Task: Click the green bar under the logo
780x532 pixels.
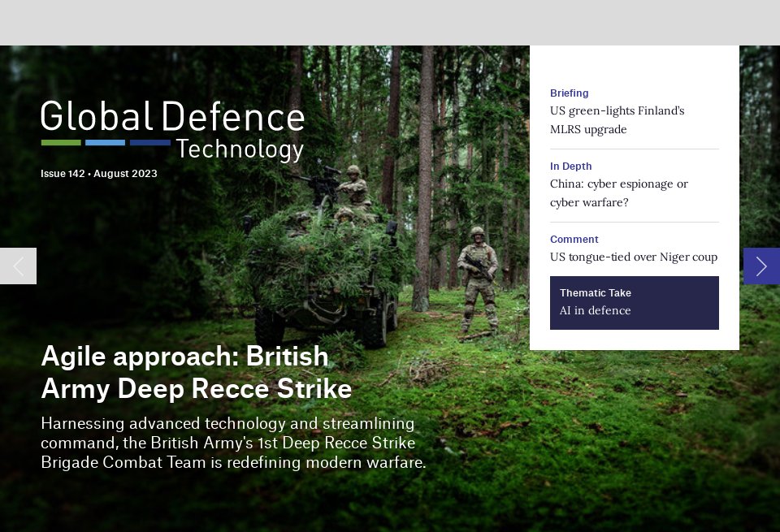Action: point(61,143)
